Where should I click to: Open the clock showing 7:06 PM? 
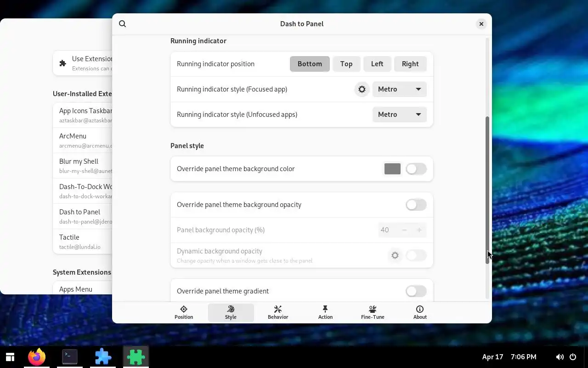coord(523,357)
